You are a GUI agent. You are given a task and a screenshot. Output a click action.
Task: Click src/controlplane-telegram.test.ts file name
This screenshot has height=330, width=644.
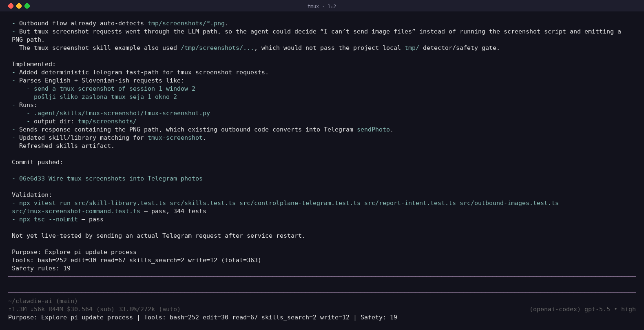coord(300,203)
